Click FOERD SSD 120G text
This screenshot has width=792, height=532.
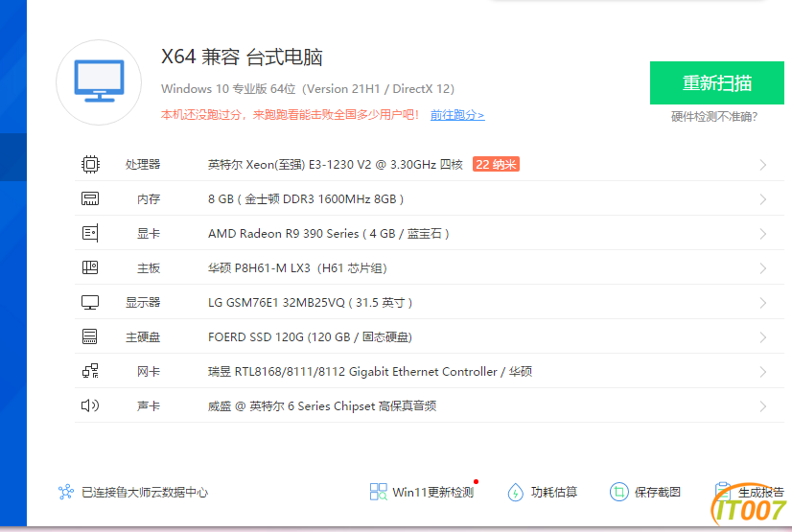point(310,337)
